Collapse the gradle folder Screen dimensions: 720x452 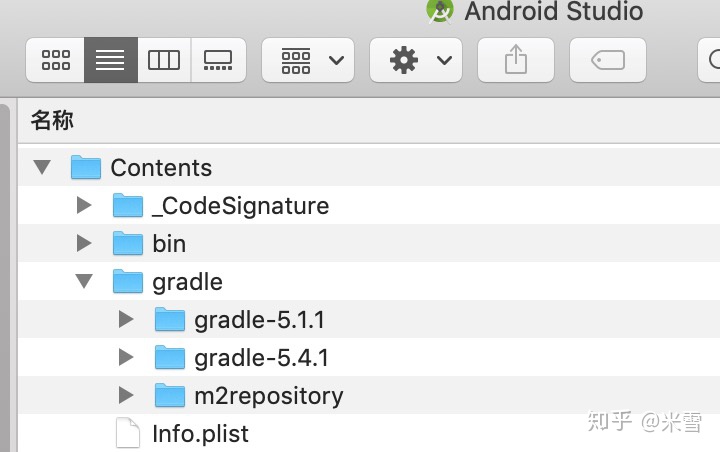click(84, 282)
